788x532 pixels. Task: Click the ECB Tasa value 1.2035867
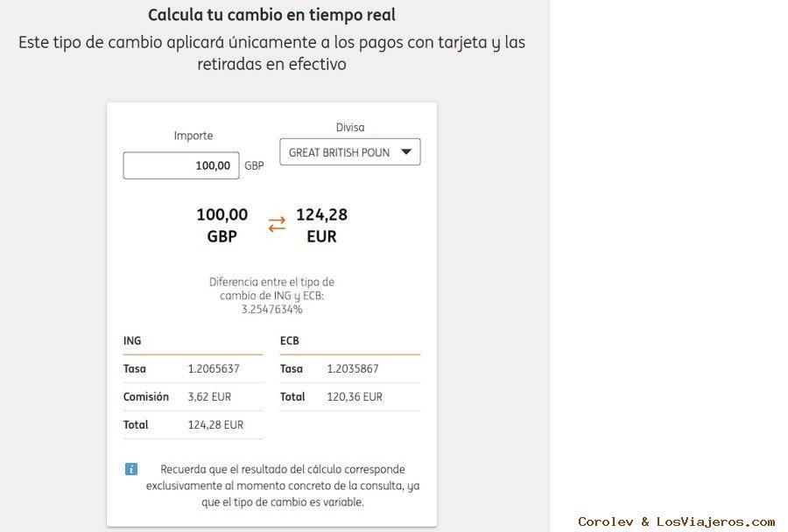(x=353, y=368)
